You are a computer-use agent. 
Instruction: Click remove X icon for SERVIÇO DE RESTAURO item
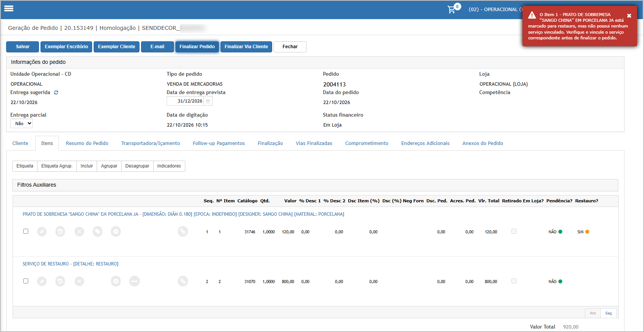pyautogui.click(x=79, y=281)
